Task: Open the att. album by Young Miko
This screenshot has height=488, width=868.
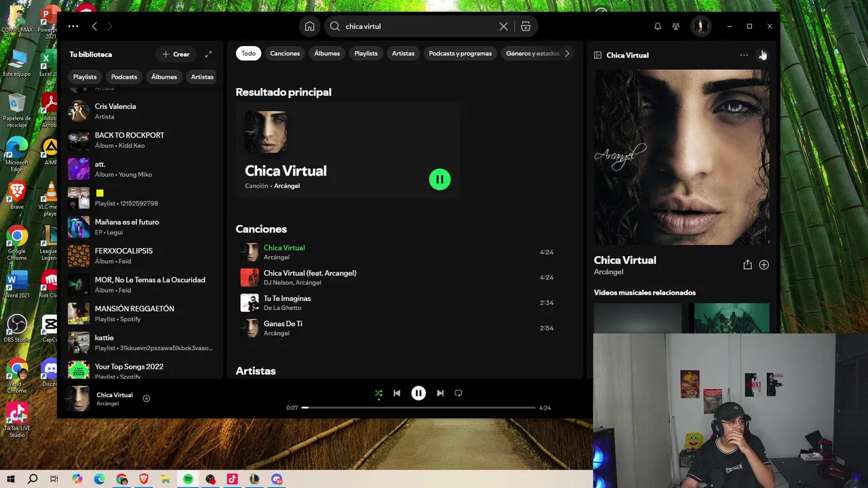Action: point(142,169)
